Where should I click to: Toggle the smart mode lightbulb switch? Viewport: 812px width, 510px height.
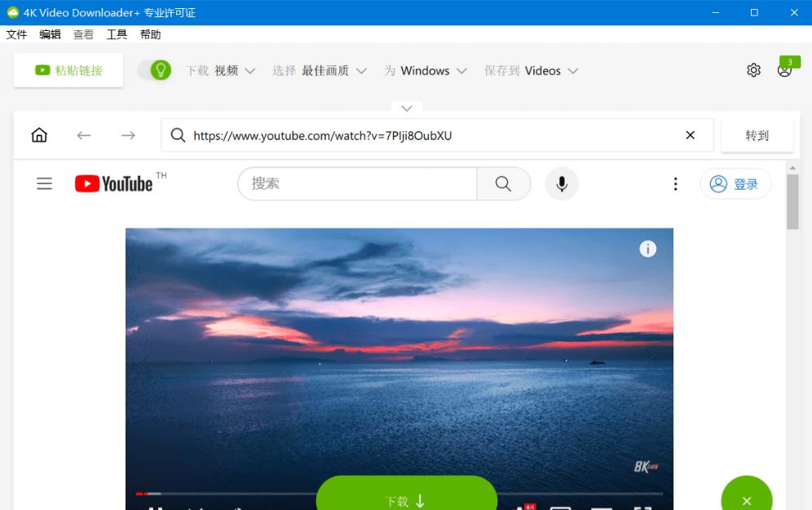coord(154,71)
